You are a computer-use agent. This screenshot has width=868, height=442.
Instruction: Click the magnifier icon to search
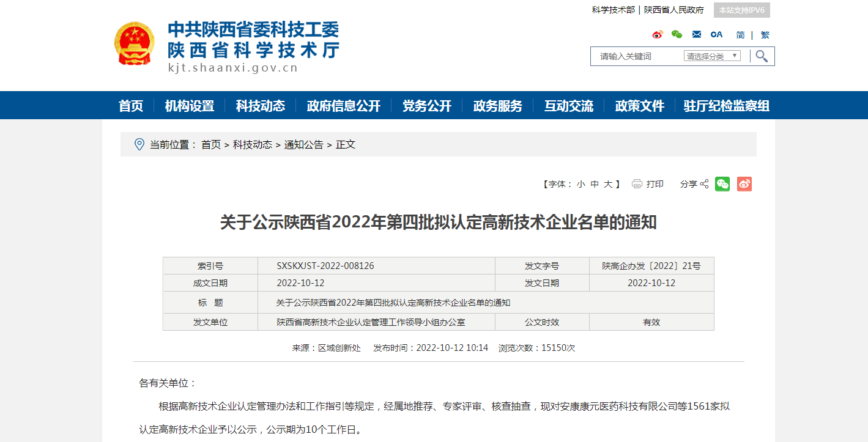[x=761, y=56]
